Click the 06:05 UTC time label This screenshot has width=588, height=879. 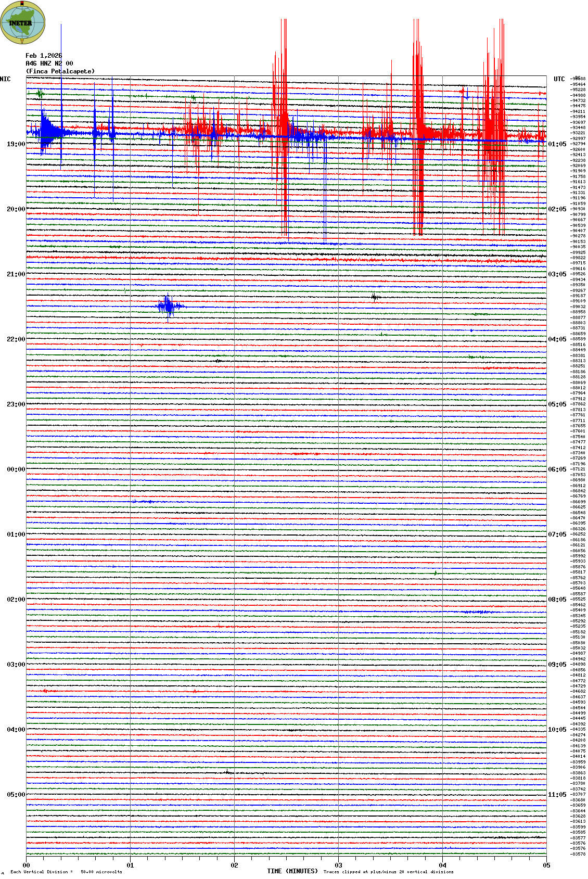[557, 469]
